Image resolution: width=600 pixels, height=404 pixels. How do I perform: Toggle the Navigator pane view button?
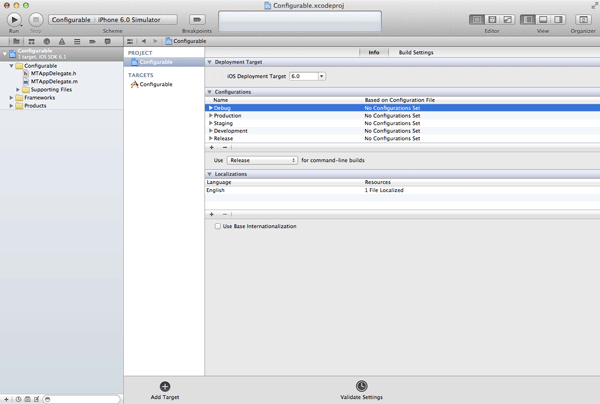point(528,20)
